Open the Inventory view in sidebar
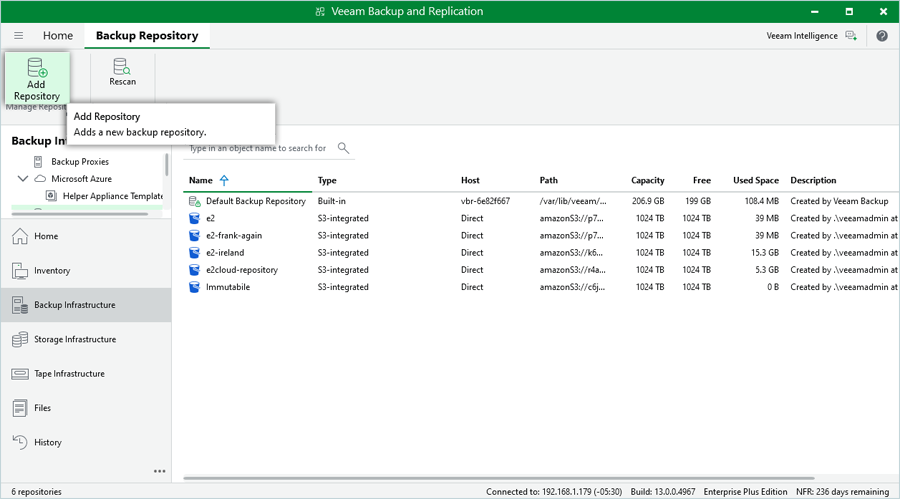Viewport: 900px width, 499px height. [52, 271]
